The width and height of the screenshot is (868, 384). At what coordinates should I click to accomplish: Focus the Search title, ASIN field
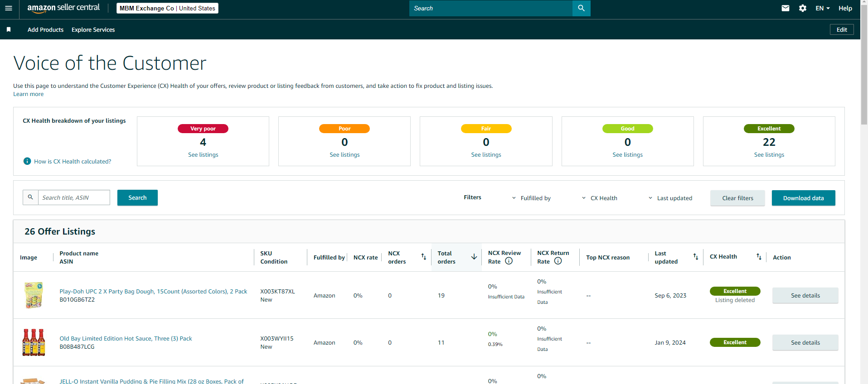point(74,197)
